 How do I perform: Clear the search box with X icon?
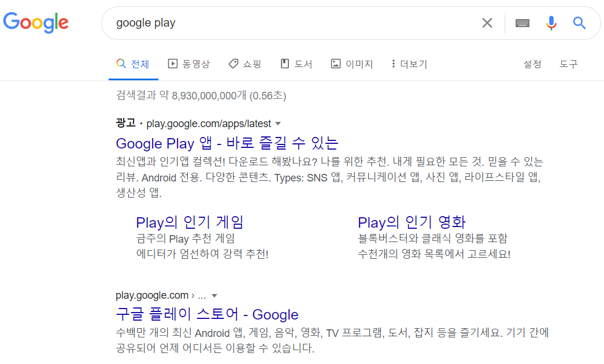[487, 23]
